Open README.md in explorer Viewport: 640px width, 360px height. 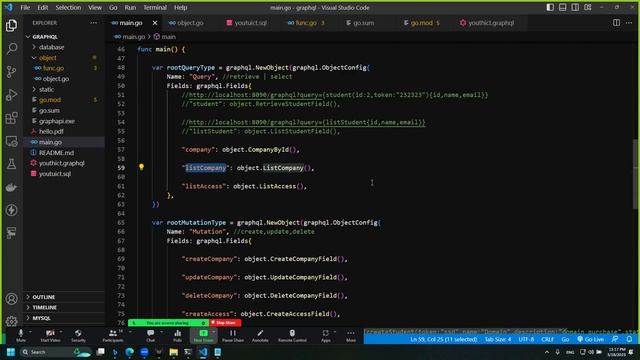(x=56, y=152)
